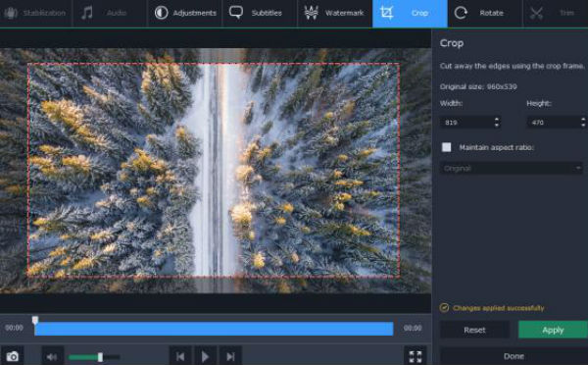Click the timeline playhead marker

coord(35,320)
